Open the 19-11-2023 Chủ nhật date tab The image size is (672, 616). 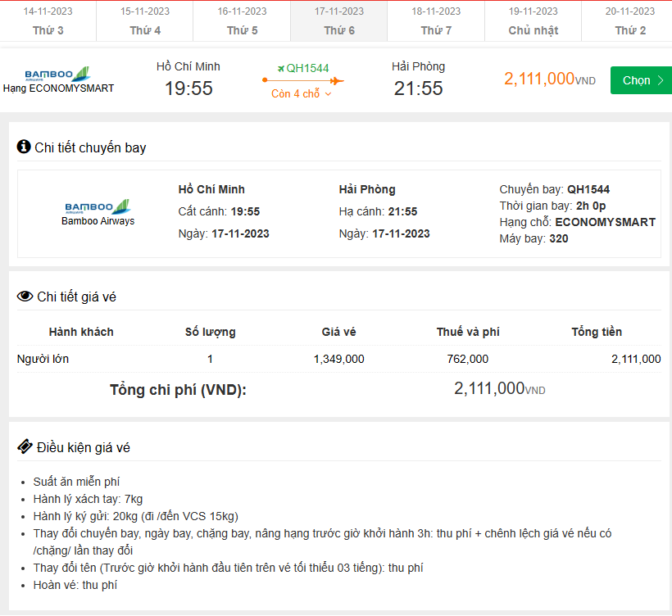(533, 20)
